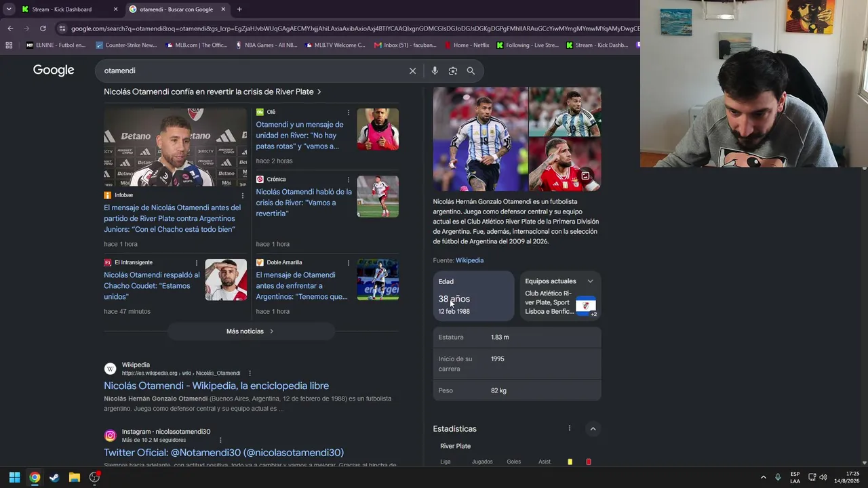Image resolution: width=868 pixels, height=488 pixels.
Task: Close the Stream - Kick Dashboard tab
Action: point(115,9)
